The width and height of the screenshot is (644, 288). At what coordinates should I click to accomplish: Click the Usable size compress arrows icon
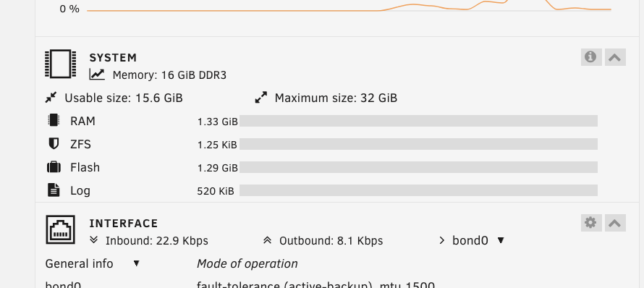coord(51,98)
